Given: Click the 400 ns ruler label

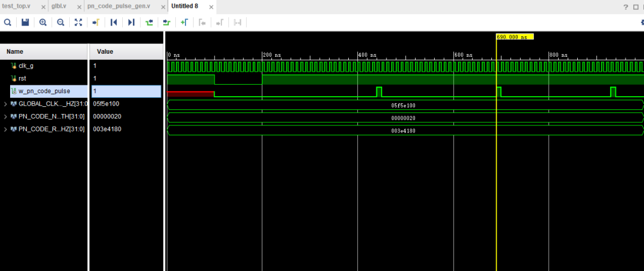Looking at the screenshot, I should (367, 55).
